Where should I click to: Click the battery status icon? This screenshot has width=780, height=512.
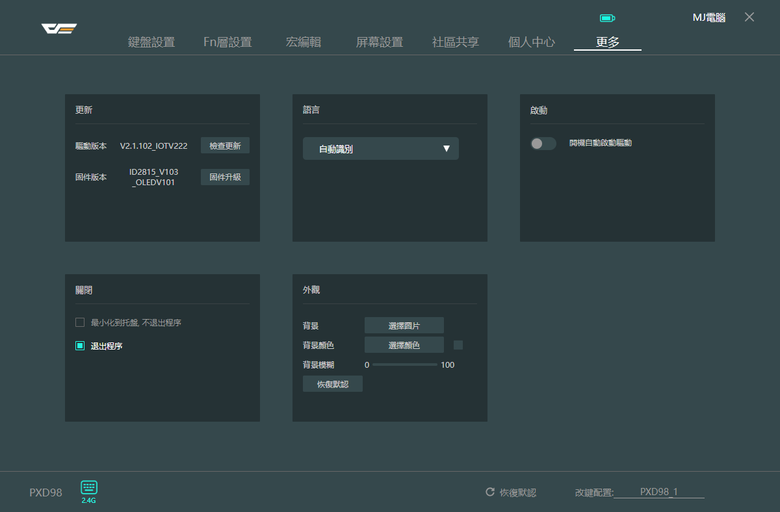[x=607, y=18]
